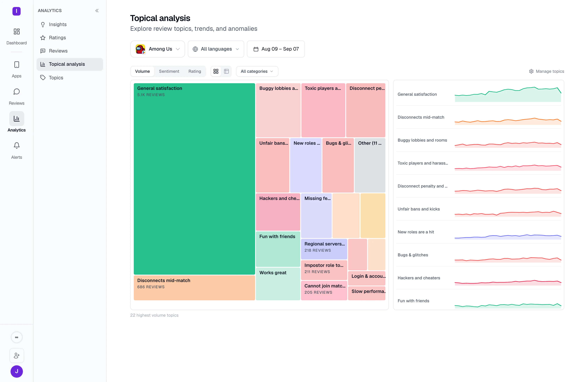Expand the All categories dropdown
The height and width of the screenshot is (382, 588).
coord(257,71)
